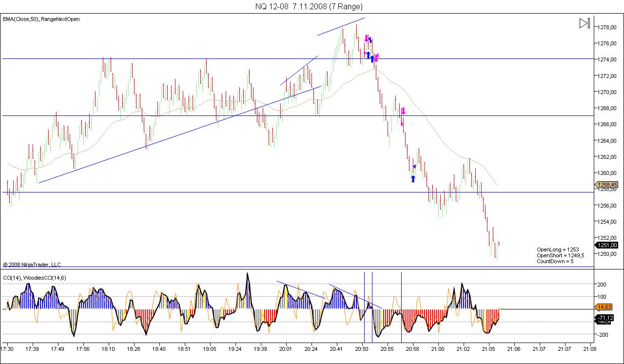Click the 21:08 time axis label

coord(590,349)
